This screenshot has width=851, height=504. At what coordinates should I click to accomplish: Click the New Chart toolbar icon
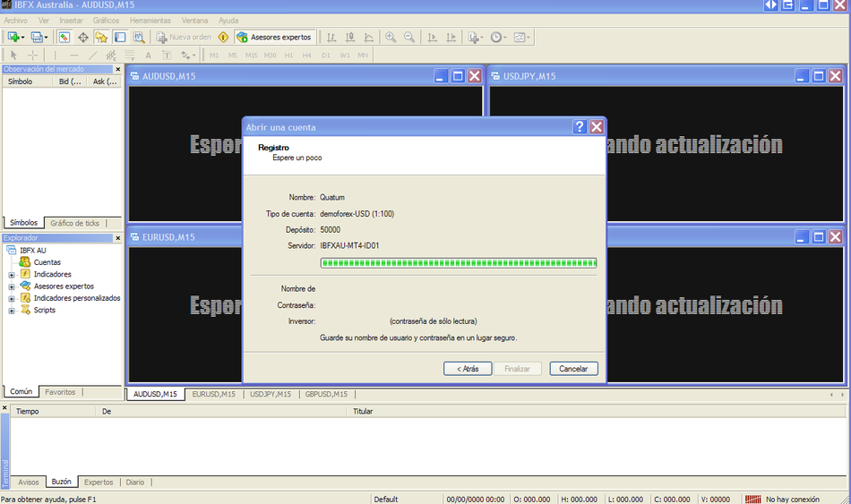pyautogui.click(x=13, y=37)
